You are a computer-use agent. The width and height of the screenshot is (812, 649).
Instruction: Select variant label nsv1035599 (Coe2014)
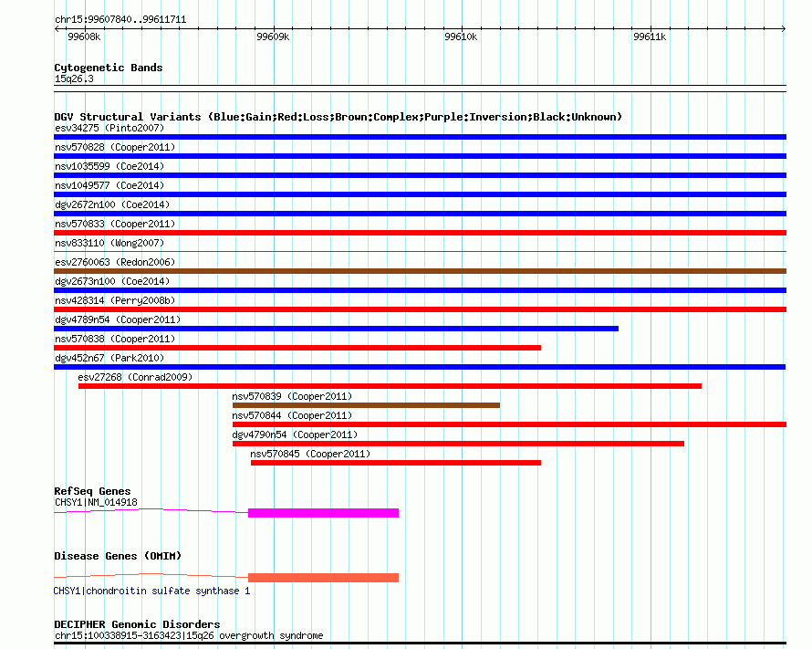click(x=109, y=166)
